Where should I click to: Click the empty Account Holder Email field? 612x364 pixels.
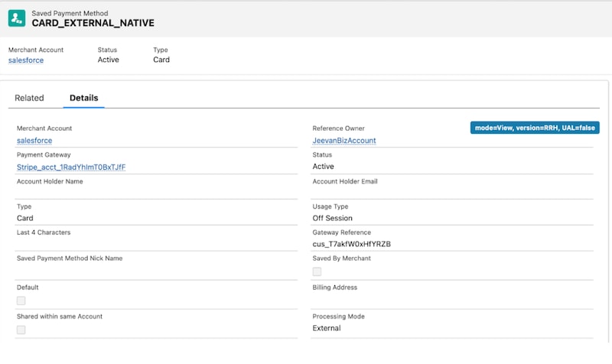(x=451, y=193)
